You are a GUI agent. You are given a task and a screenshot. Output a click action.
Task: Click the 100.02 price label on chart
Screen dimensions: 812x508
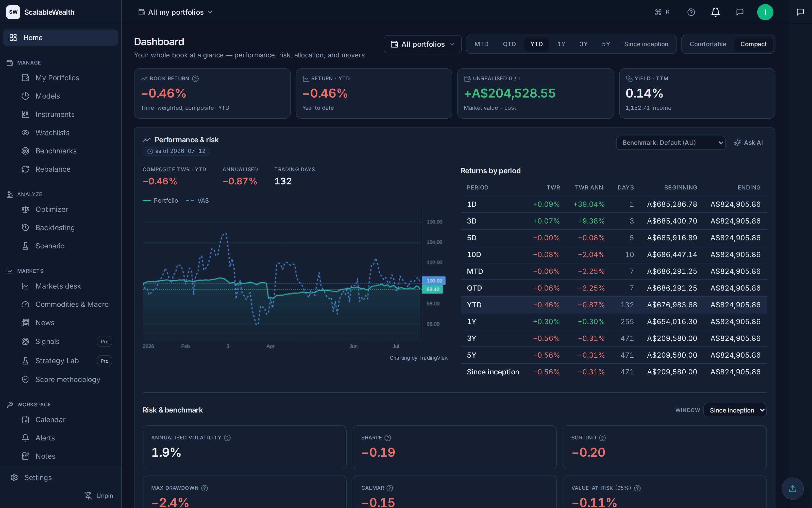coord(433,280)
